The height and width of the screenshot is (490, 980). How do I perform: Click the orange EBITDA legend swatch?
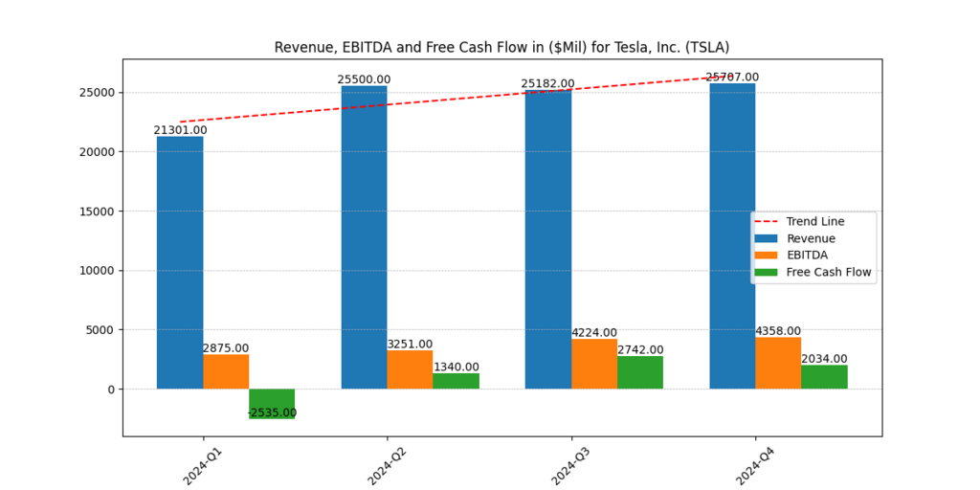[x=768, y=256]
